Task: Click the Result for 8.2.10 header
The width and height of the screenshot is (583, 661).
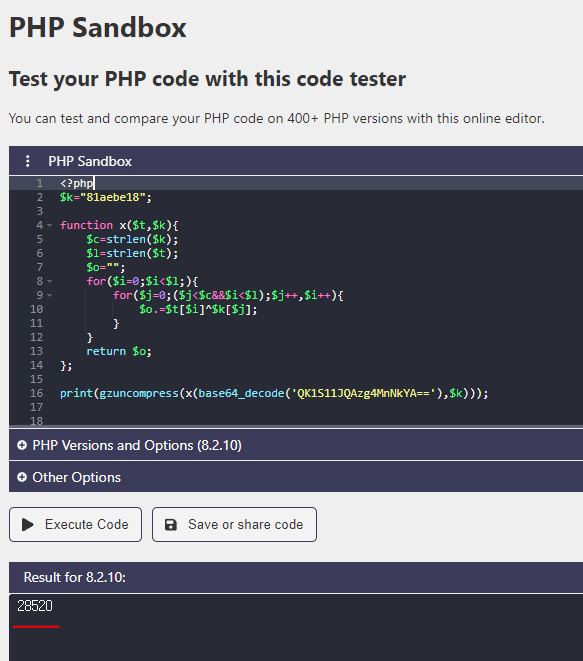Action: (x=296, y=577)
